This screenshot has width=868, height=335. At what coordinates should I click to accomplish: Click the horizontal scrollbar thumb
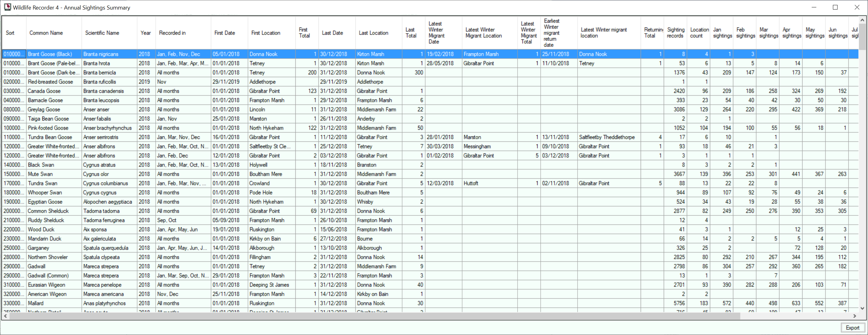click(x=374, y=316)
